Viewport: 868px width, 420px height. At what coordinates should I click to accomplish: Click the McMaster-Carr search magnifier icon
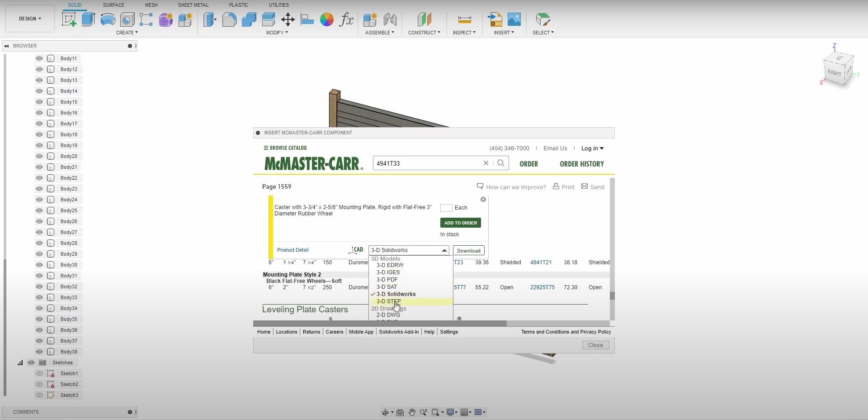(x=501, y=163)
